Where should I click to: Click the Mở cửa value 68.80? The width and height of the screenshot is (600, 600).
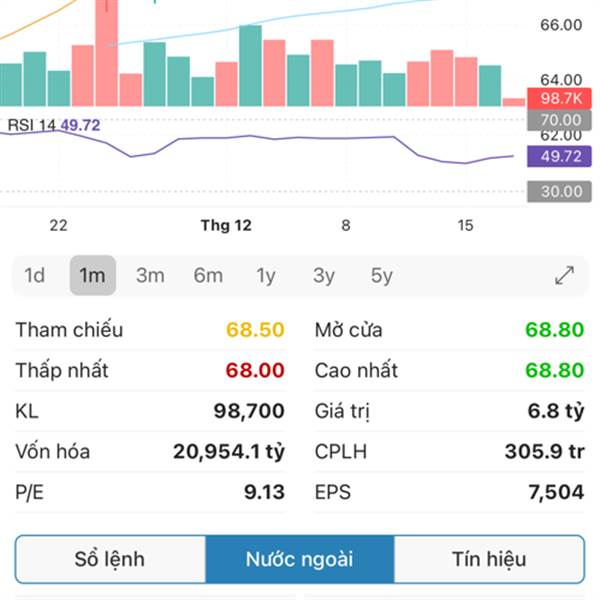point(554,329)
